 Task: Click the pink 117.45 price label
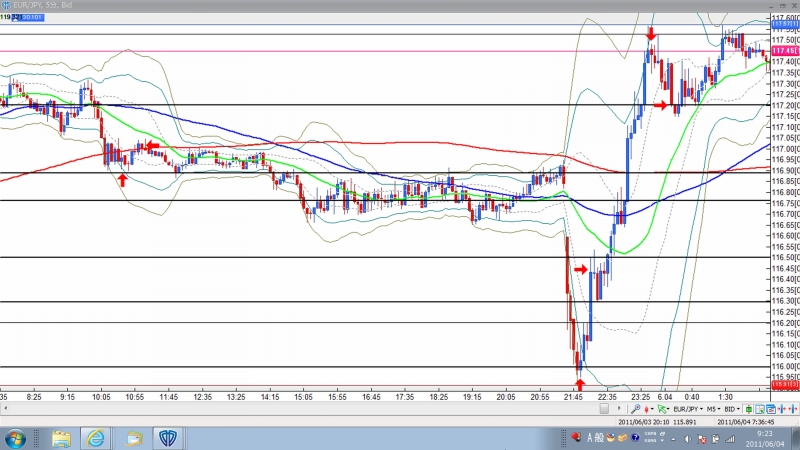(x=785, y=51)
